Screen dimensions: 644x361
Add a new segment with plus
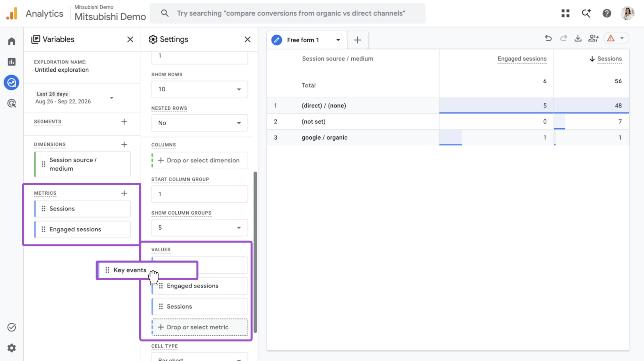[x=124, y=122]
